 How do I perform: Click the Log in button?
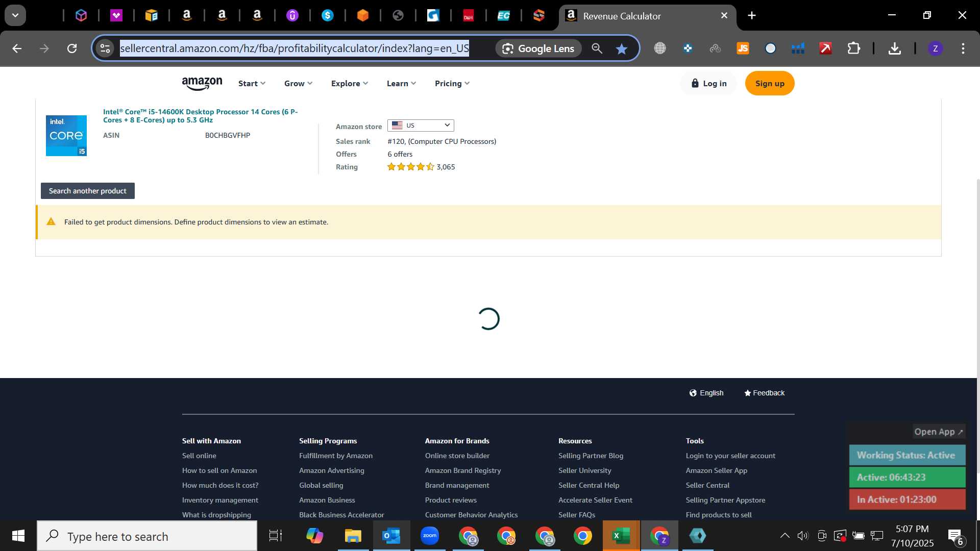709,84
